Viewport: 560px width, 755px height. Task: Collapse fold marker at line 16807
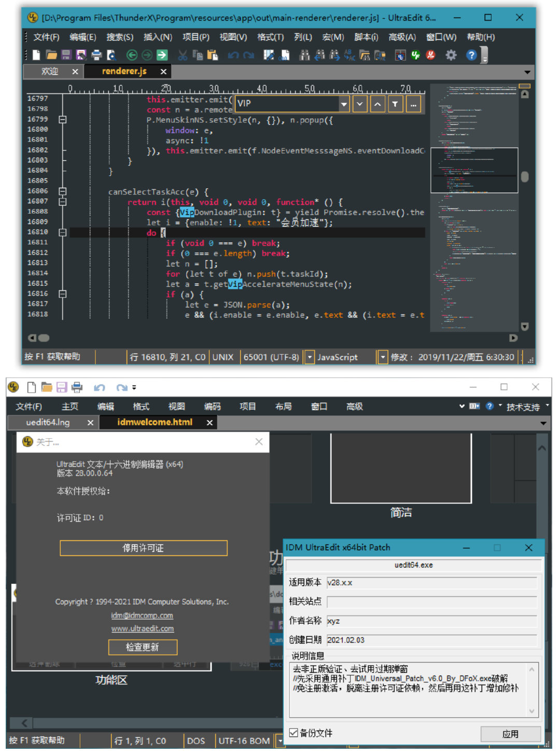coord(63,201)
